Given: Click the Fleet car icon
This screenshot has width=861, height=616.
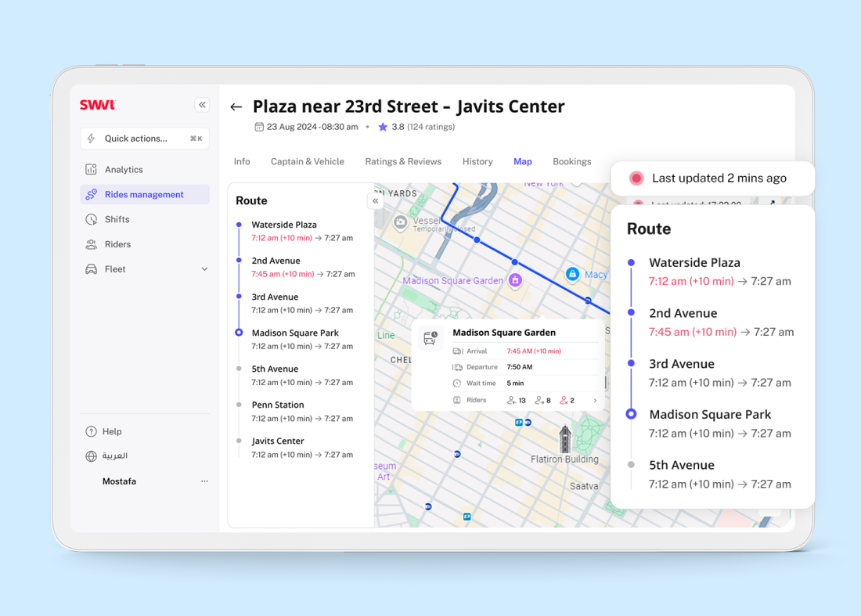Looking at the screenshot, I should [x=91, y=269].
